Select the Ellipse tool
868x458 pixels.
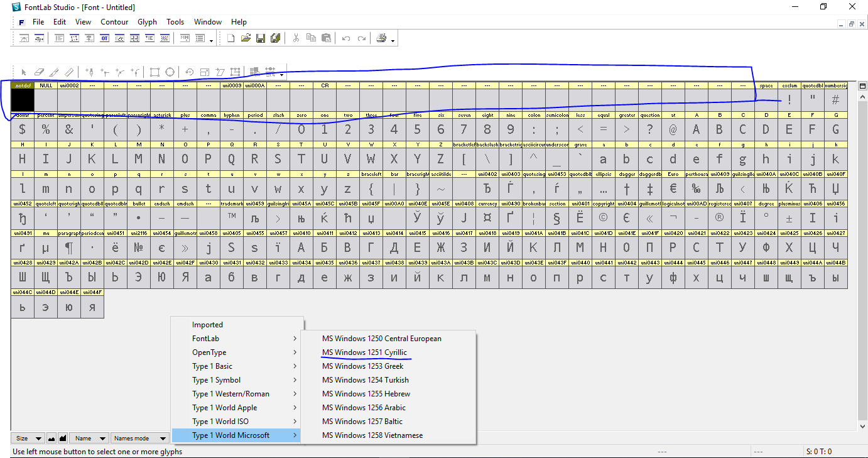coord(170,72)
